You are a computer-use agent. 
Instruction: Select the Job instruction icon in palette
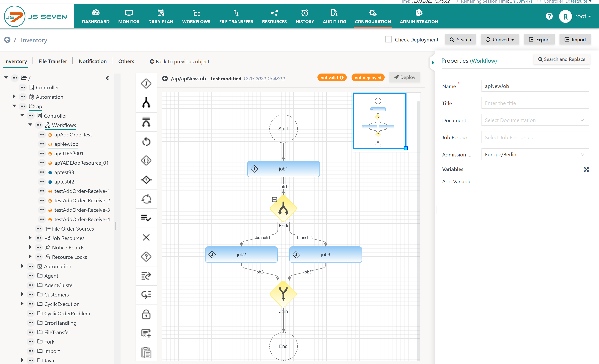(x=146, y=84)
